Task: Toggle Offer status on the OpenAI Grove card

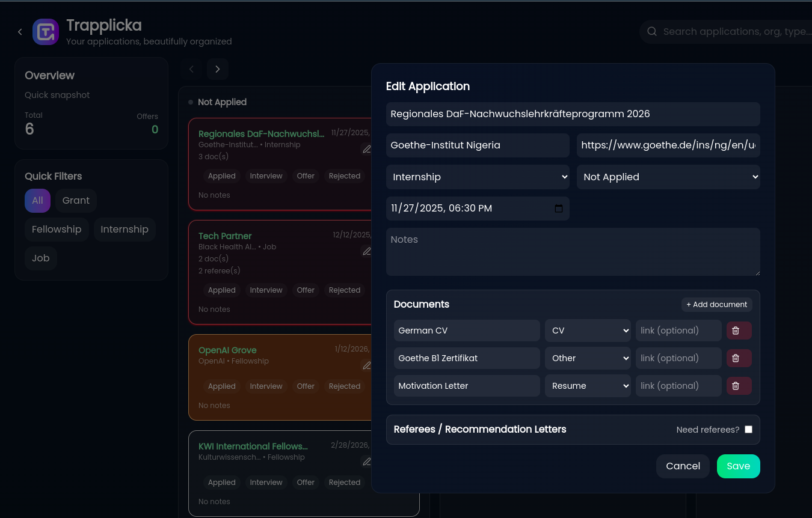Action: [x=305, y=386]
